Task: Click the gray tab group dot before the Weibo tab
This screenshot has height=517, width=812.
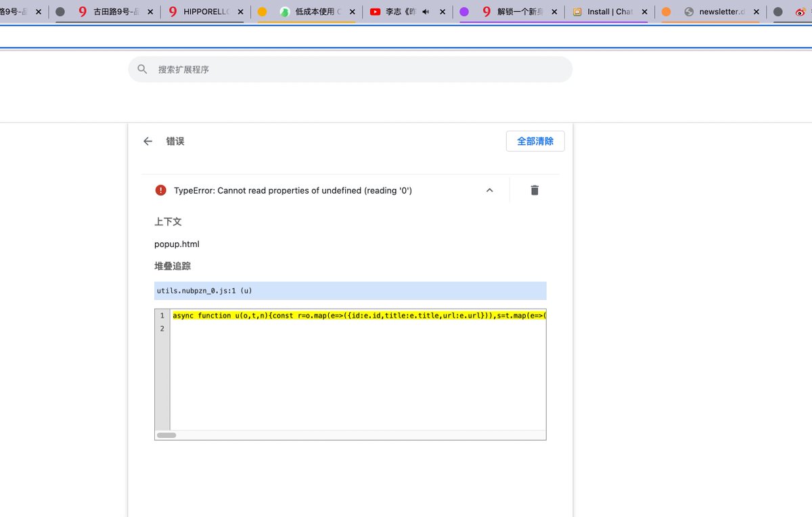Action: [x=778, y=12]
